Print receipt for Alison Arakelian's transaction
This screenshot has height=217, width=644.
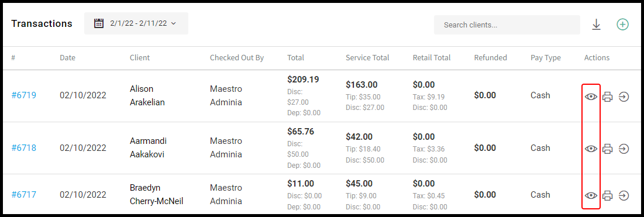(x=608, y=97)
